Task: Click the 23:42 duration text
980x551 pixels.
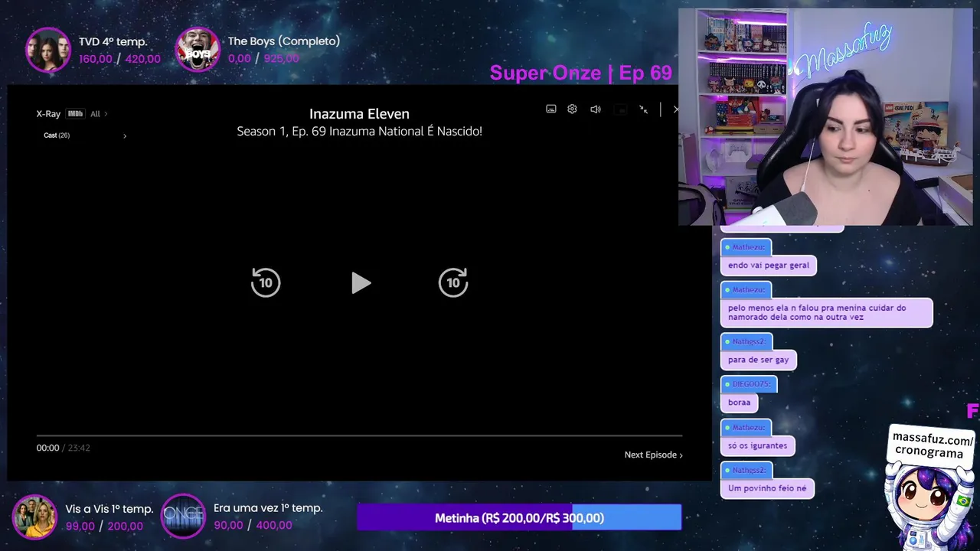Action: 79,448
